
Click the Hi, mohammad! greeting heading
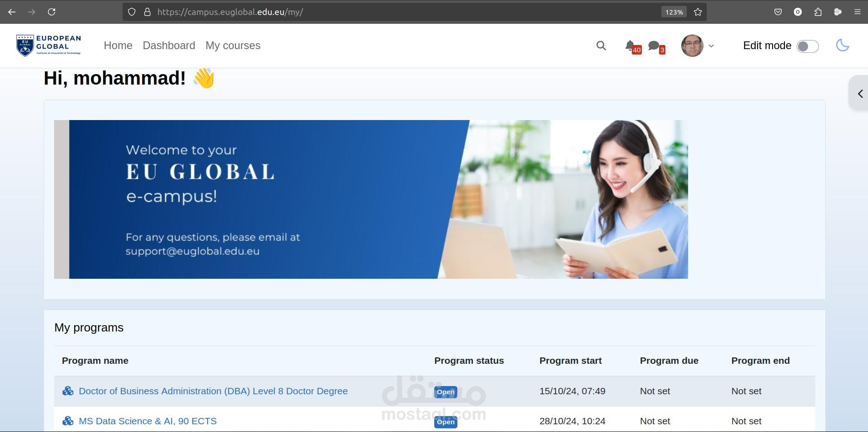click(x=129, y=78)
